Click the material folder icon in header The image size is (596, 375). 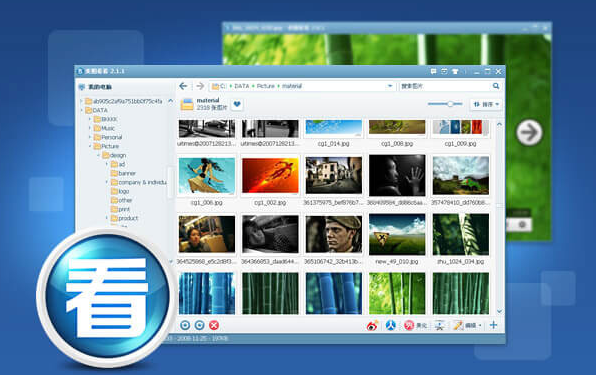(187, 104)
